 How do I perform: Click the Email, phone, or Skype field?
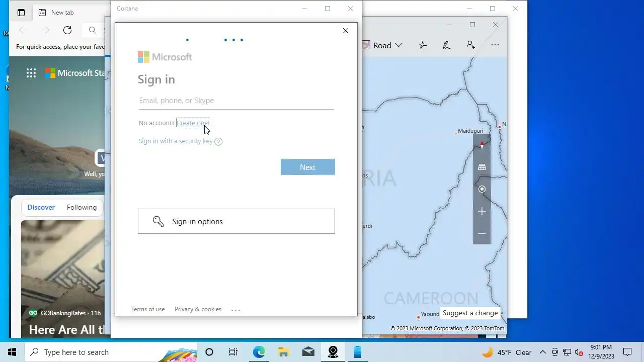pos(236,101)
